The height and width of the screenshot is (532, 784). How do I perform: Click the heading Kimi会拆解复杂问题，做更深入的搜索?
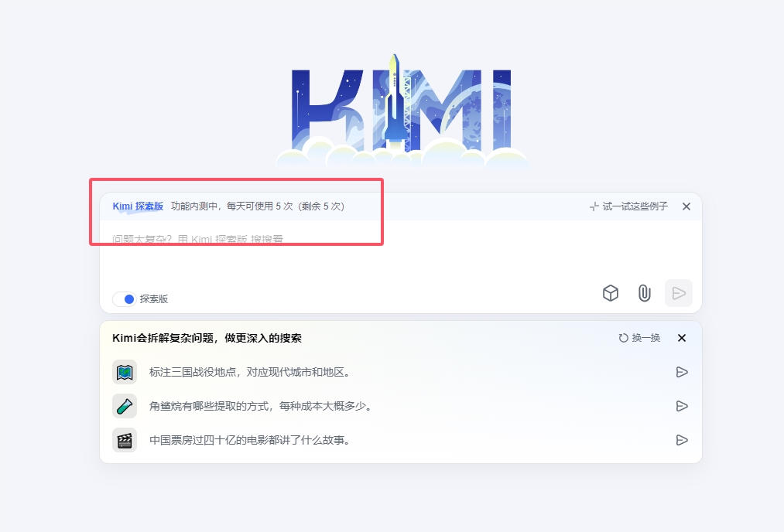point(207,338)
